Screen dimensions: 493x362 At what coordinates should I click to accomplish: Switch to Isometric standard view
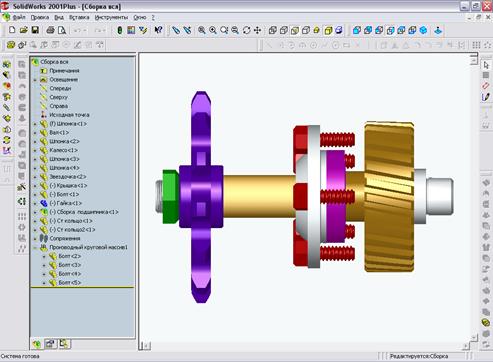423,30
